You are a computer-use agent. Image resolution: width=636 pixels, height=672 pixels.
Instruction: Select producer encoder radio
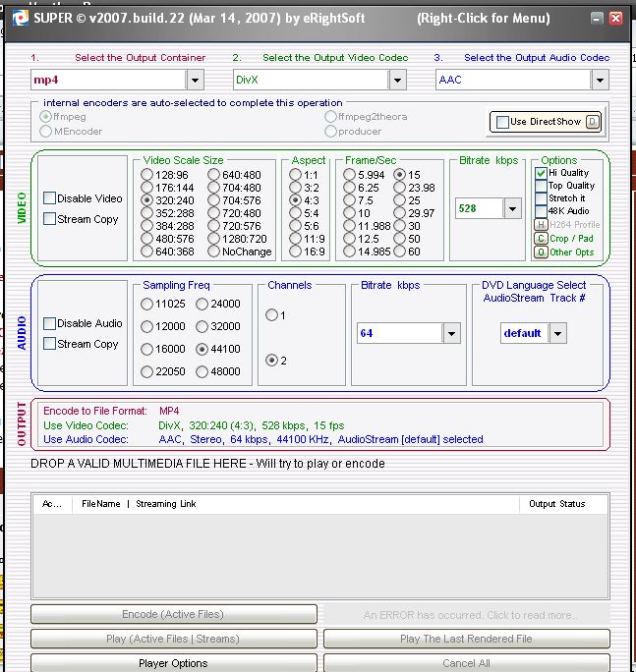(x=330, y=131)
